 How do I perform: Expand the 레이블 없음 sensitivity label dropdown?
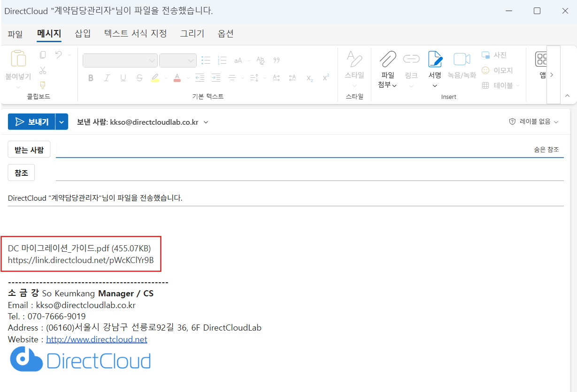tap(534, 122)
